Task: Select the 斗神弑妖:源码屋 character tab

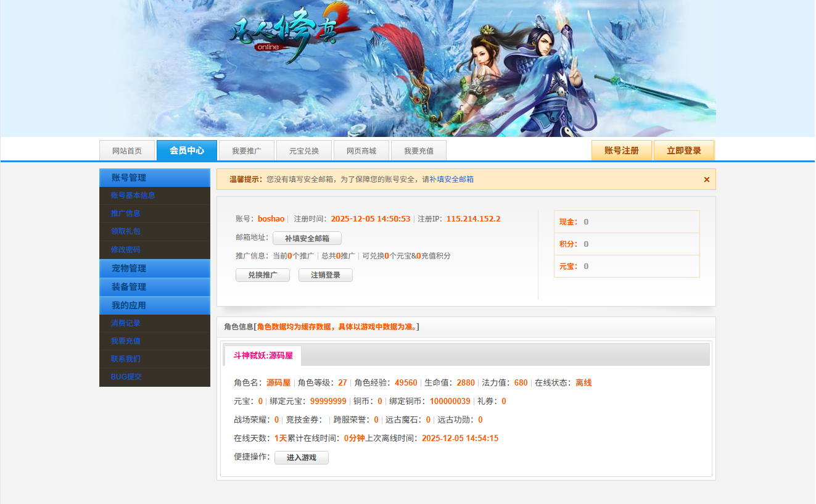Action: click(263, 356)
